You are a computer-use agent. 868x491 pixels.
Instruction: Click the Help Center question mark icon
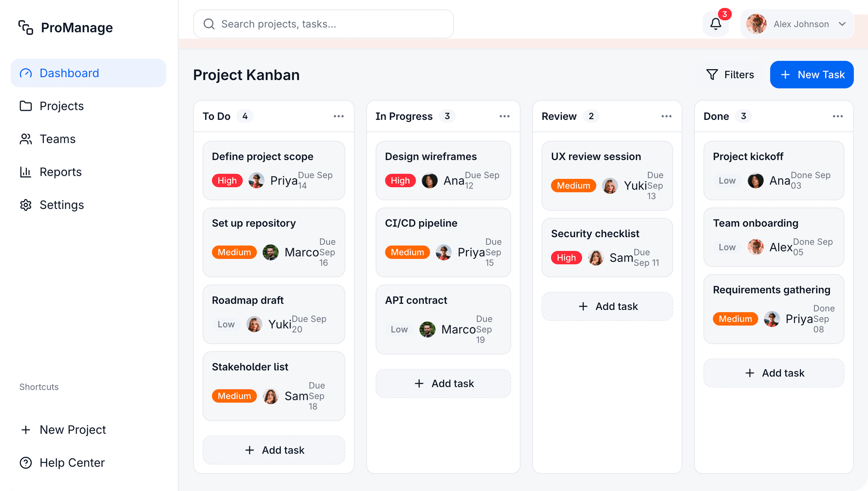pyautogui.click(x=26, y=463)
